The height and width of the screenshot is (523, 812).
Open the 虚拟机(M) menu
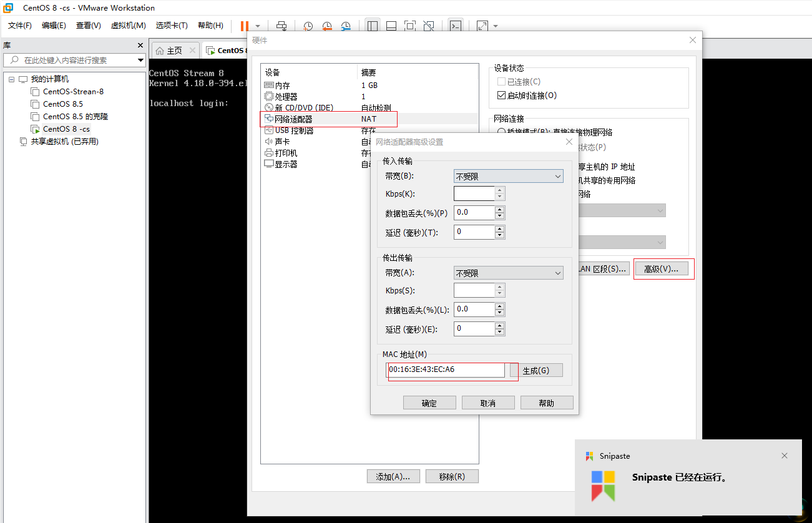pos(128,26)
